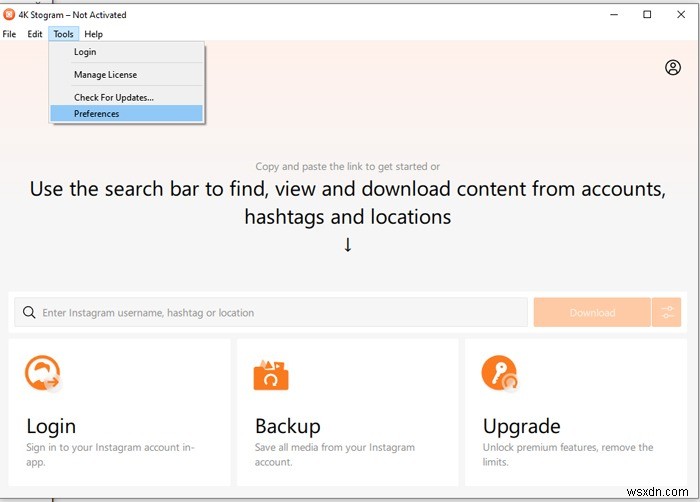700x502 pixels.
Task: Open Preferences from Tools menu
Action: (96, 114)
